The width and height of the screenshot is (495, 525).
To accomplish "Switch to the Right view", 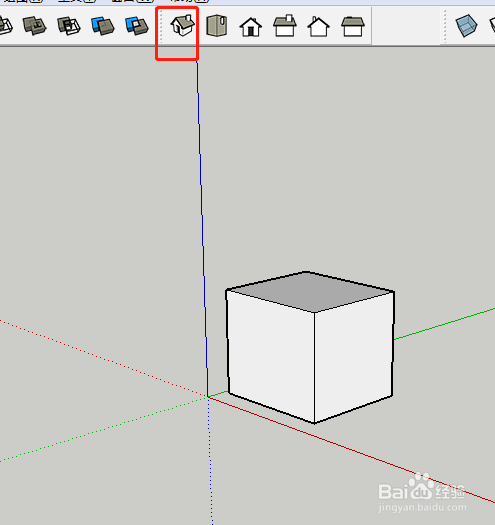I will click(285, 26).
